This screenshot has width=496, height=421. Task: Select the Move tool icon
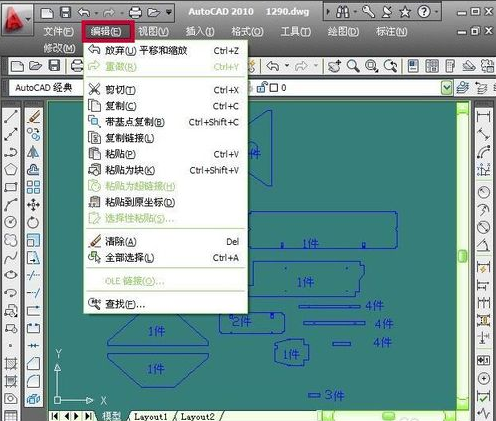[x=33, y=204]
